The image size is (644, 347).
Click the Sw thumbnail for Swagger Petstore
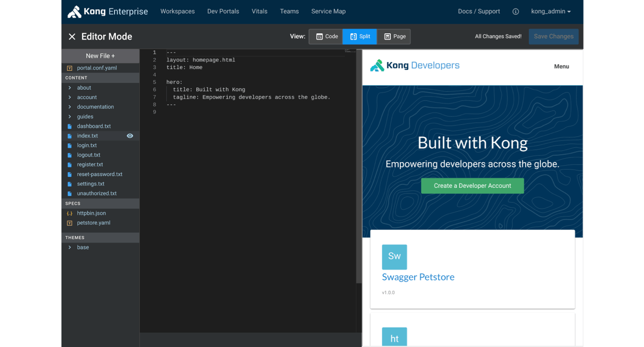[x=394, y=256]
